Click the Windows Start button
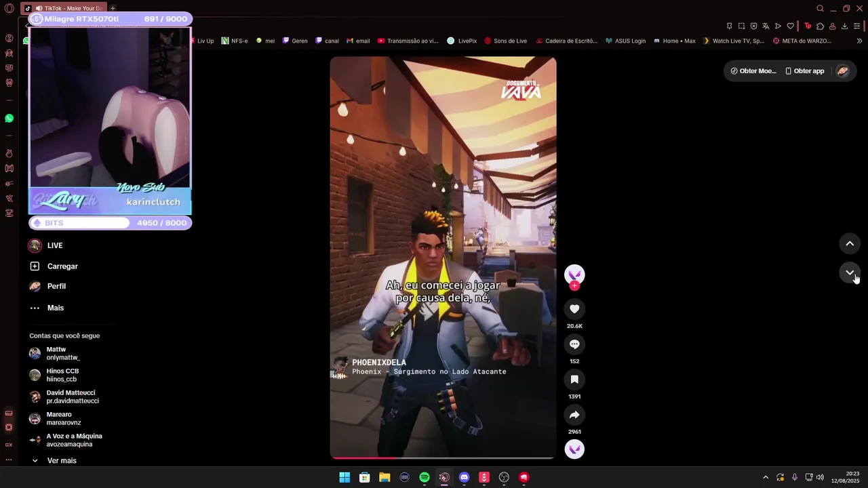Viewport: 868px width, 488px height. click(344, 477)
